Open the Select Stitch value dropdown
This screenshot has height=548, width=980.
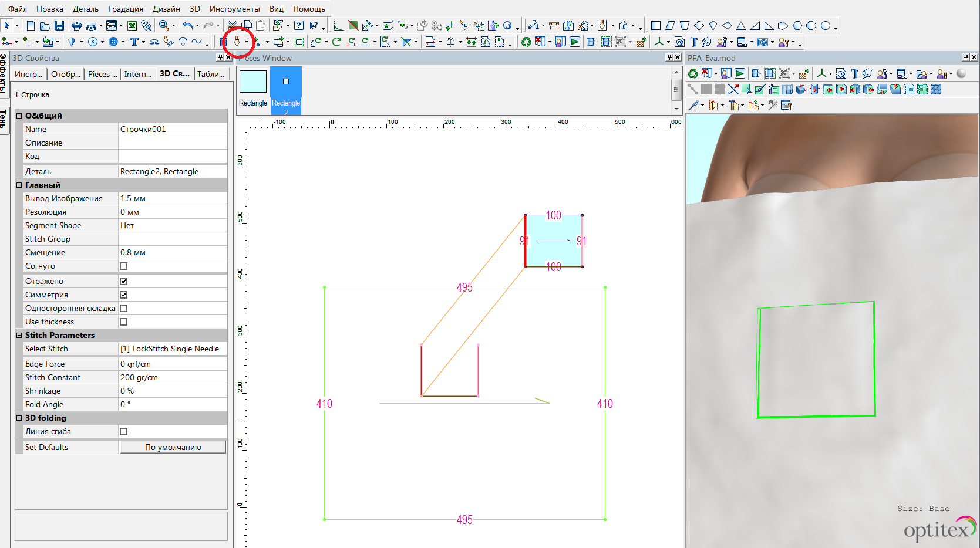173,349
